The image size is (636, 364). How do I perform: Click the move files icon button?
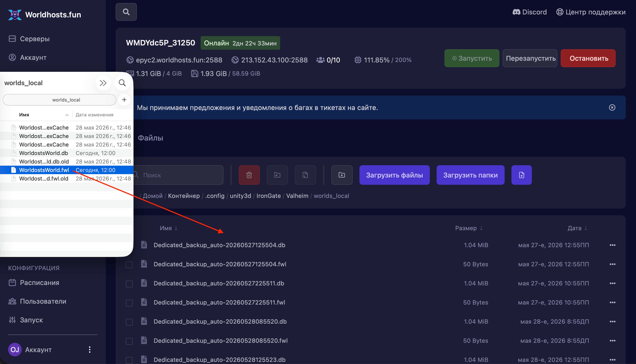click(x=277, y=175)
